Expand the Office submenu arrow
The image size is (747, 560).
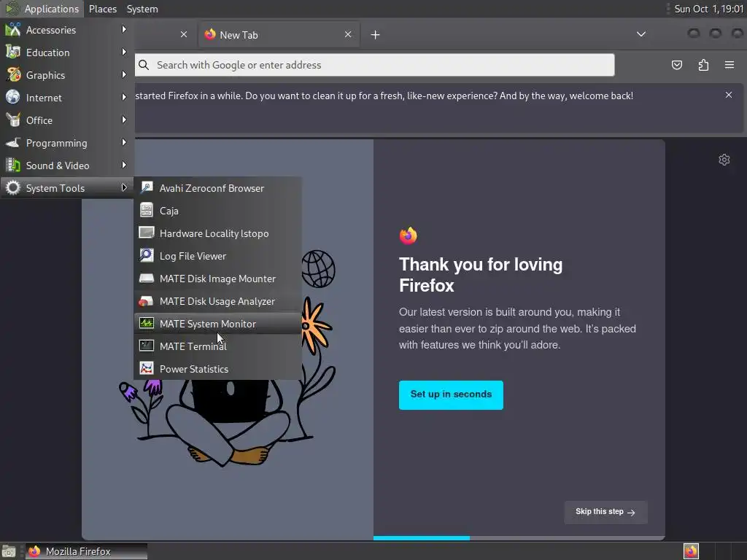[124, 120]
